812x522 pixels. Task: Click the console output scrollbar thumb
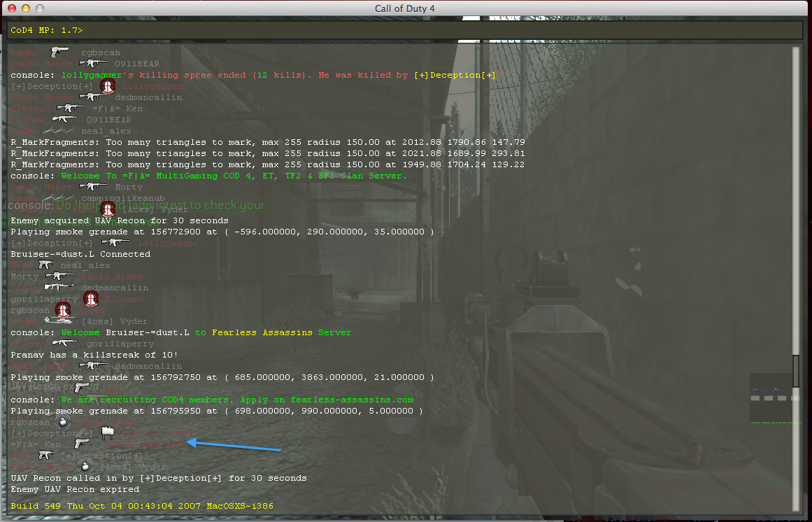pos(796,371)
